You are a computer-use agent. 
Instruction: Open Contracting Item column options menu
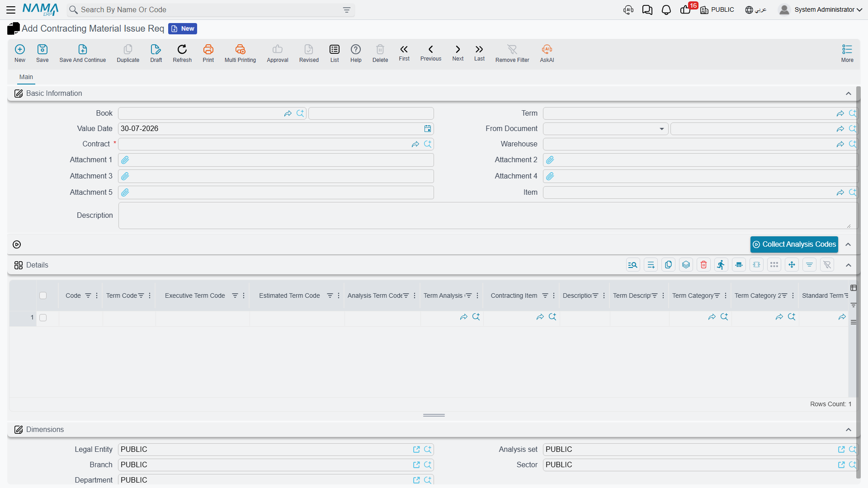click(554, 296)
